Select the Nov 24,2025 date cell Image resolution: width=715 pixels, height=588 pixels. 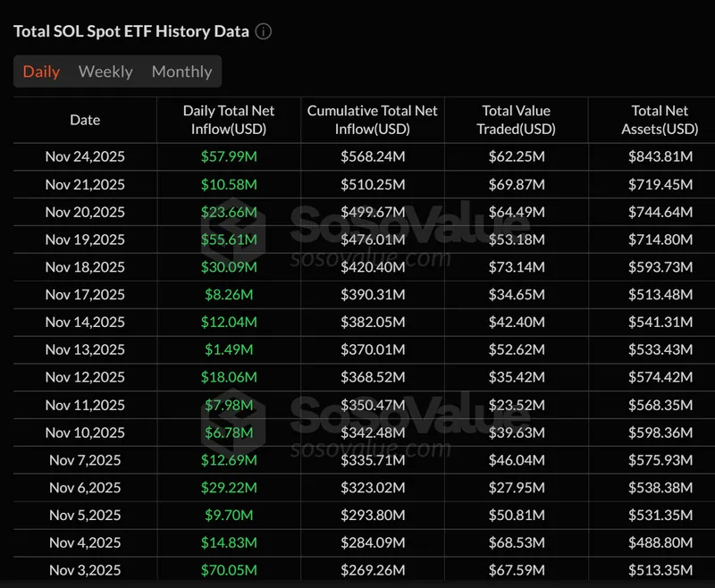(x=85, y=156)
